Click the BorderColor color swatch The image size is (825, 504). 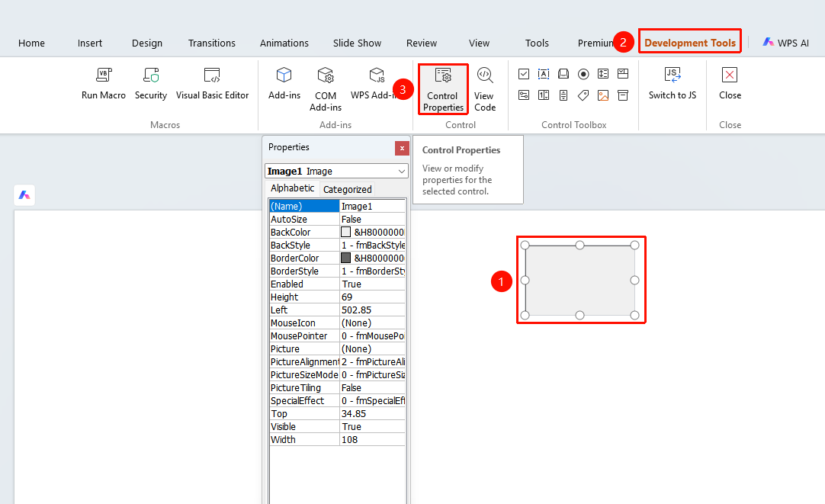[345, 258]
